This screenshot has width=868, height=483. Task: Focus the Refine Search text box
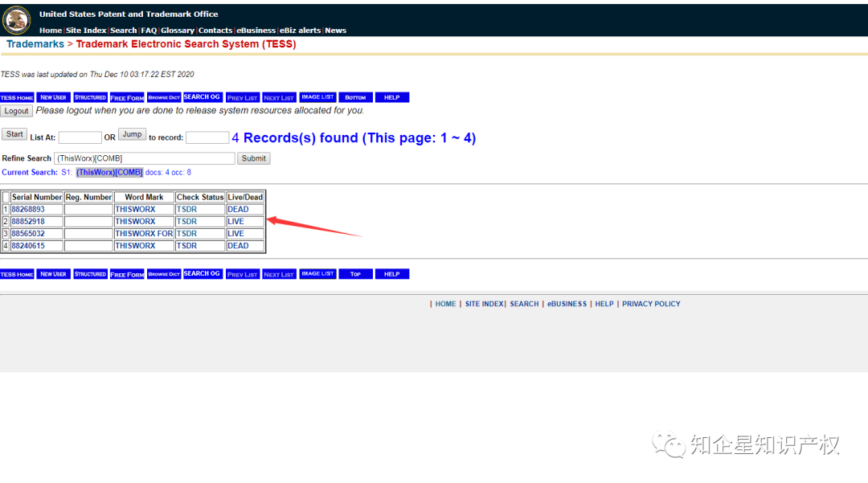click(145, 158)
